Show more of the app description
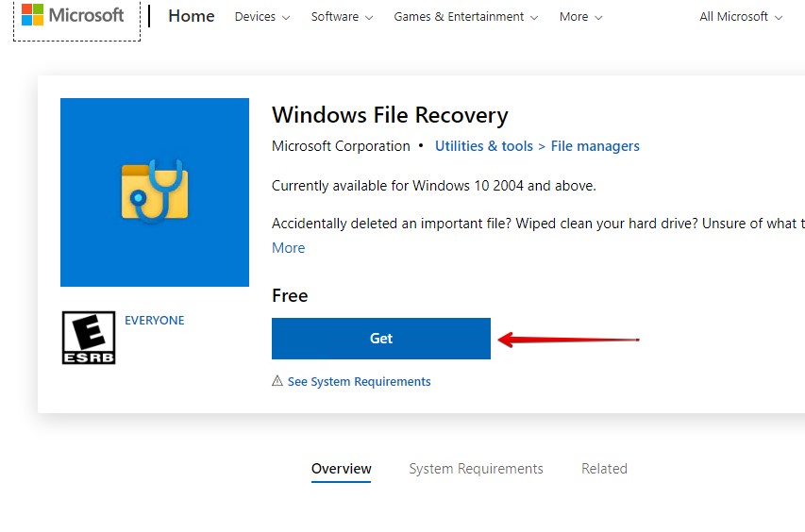805x532 pixels. [x=288, y=248]
